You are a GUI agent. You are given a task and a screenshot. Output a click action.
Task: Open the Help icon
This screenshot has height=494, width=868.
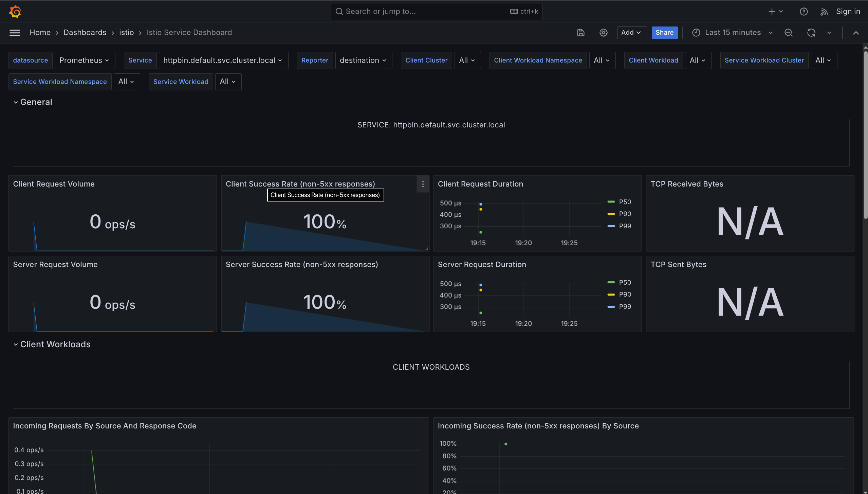coord(804,11)
